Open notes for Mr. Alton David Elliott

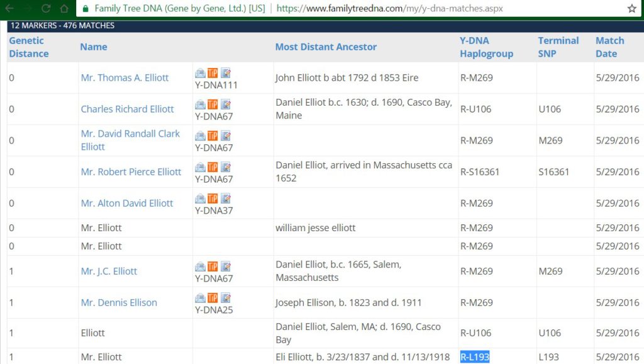pyautogui.click(x=226, y=198)
